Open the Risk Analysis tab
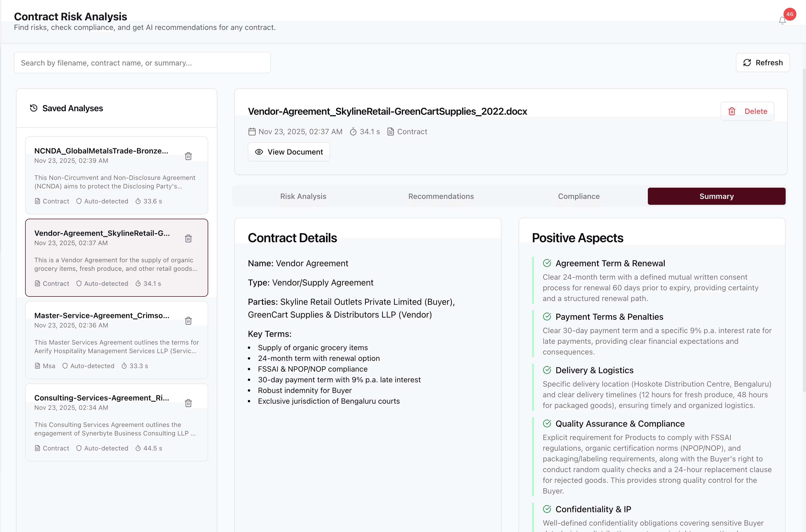 click(303, 196)
